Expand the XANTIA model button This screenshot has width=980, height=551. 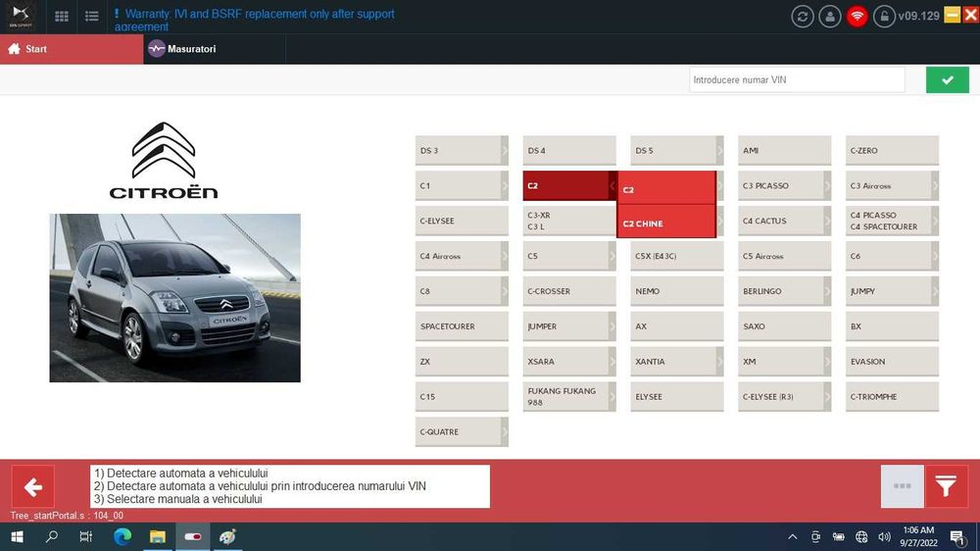[x=677, y=362]
